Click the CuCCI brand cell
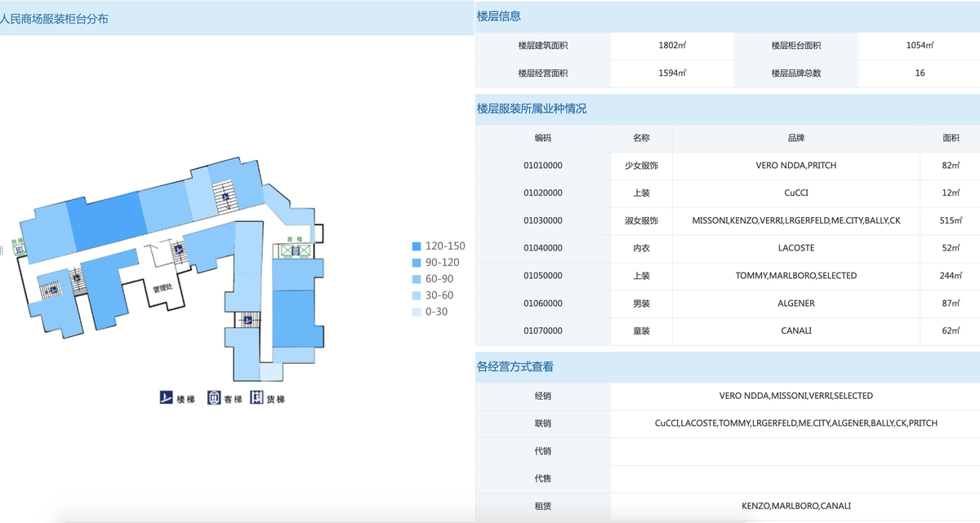 [x=796, y=193]
